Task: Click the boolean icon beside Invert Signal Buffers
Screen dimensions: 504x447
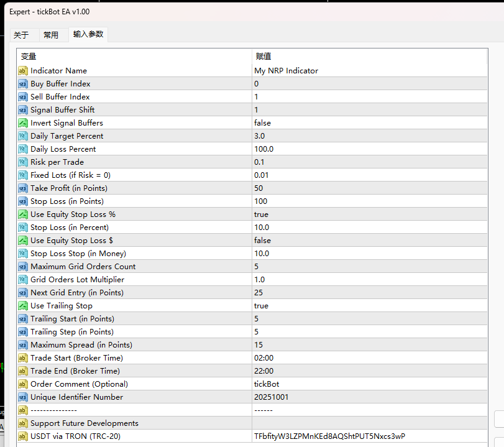Action: (22, 123)
